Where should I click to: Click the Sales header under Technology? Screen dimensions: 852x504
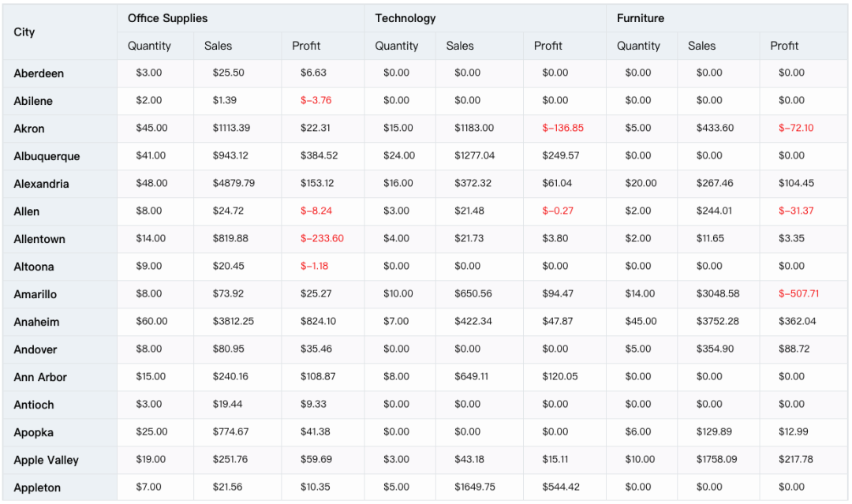460,46
